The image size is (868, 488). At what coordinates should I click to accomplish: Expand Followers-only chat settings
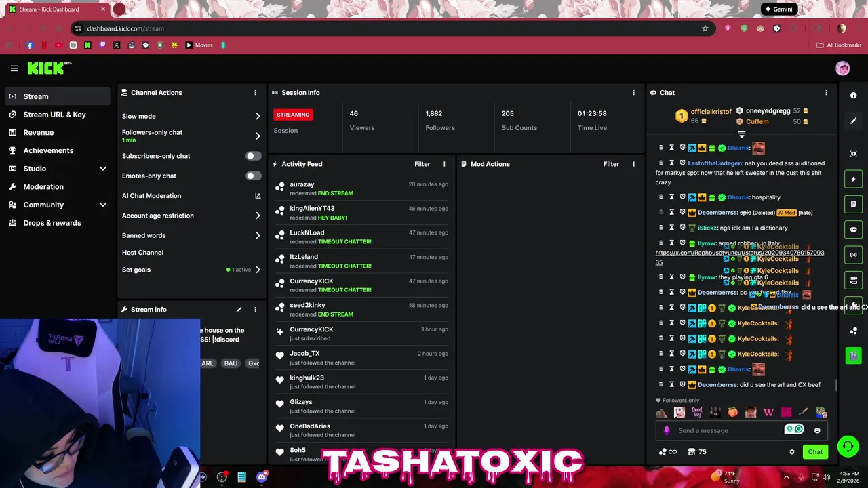click(x=258, y=136)
